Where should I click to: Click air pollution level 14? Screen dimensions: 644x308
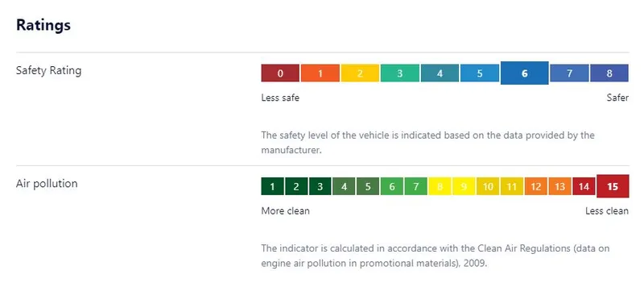(584, 186)
